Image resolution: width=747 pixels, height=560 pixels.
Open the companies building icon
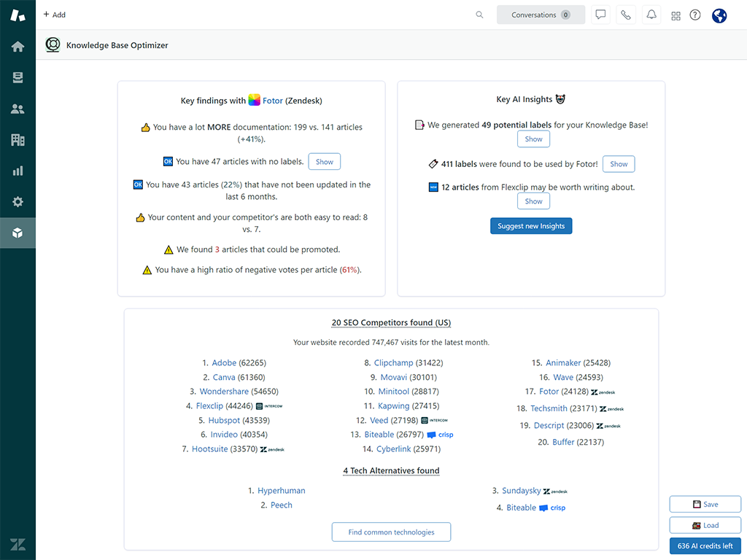(18, 140)
